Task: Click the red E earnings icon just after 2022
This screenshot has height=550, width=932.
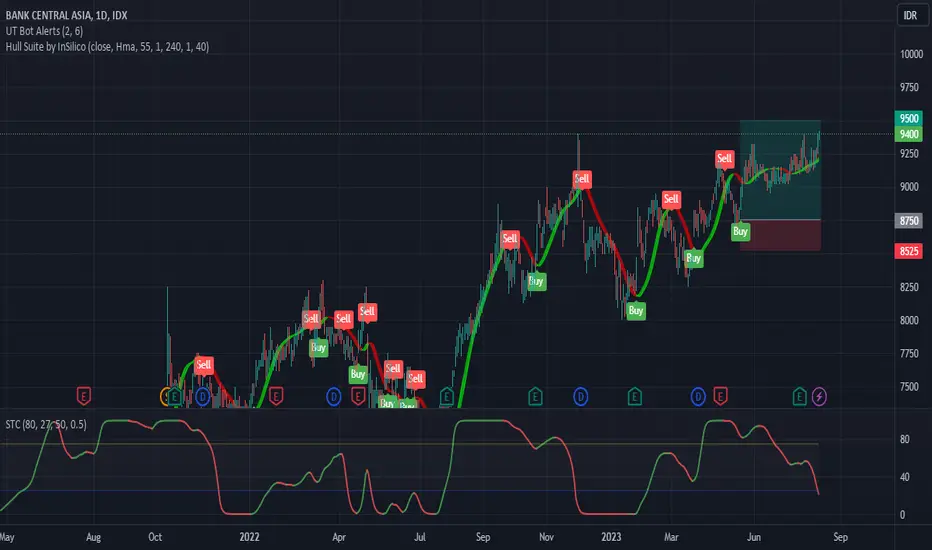Action: tap(276, 396)
